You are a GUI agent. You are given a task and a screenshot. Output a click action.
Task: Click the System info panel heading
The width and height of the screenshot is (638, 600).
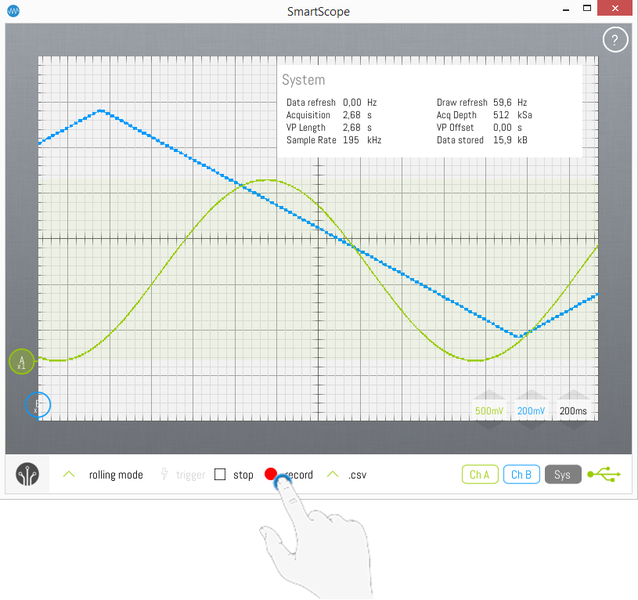click(303, 80)
